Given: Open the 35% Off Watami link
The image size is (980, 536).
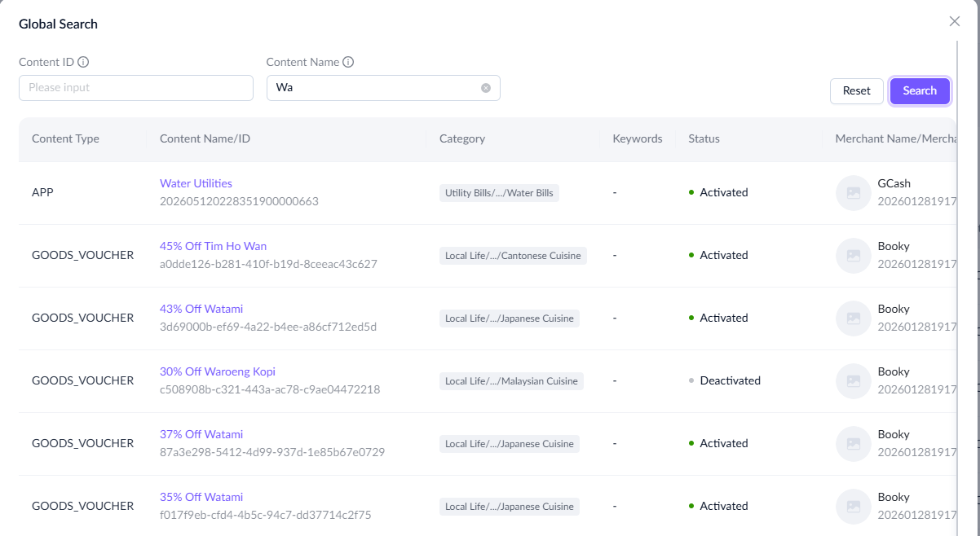Looking at the screenshot, I should [201, 497].
